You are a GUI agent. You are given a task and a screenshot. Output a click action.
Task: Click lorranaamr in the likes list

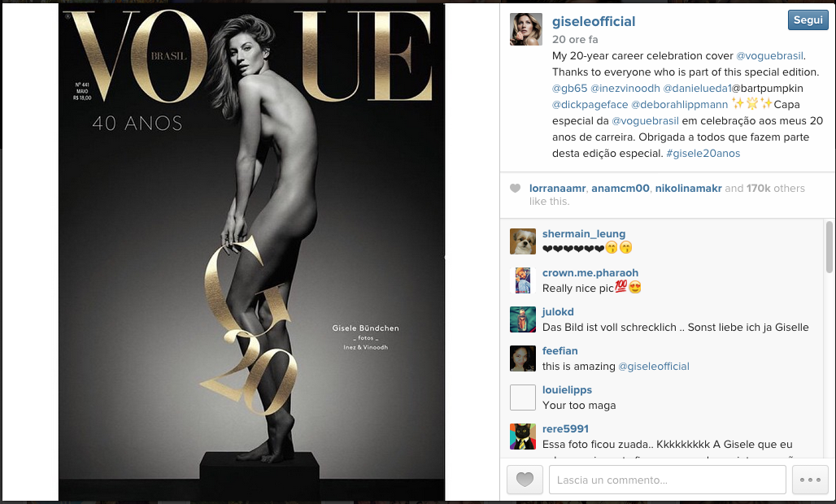click(557, 188)
